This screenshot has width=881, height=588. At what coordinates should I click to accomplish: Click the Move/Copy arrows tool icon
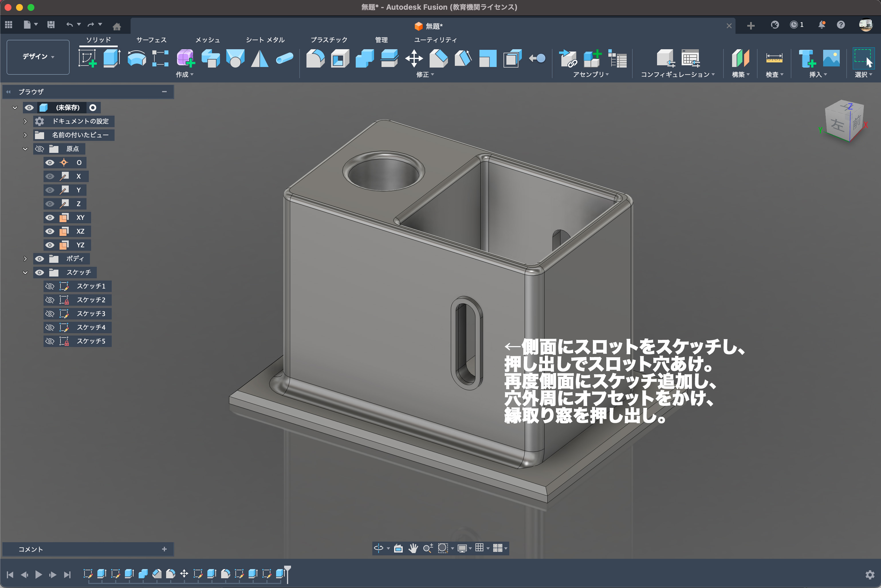tap(414, 58)
